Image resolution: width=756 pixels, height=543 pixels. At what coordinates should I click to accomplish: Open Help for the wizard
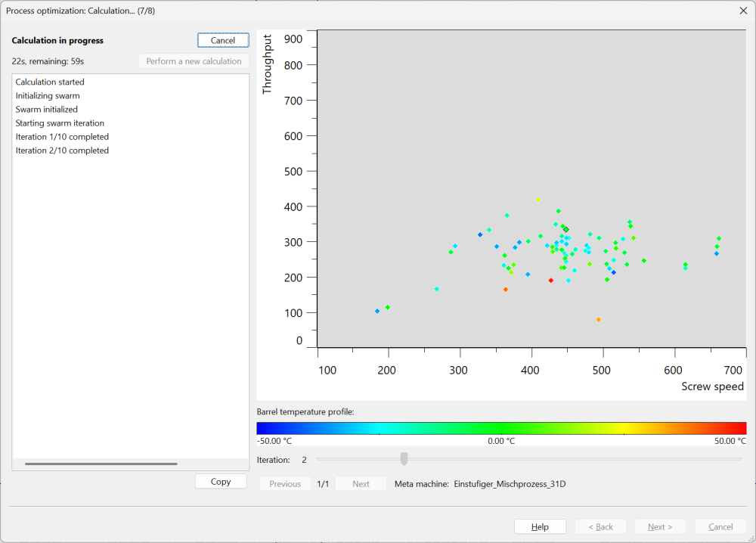540,526
